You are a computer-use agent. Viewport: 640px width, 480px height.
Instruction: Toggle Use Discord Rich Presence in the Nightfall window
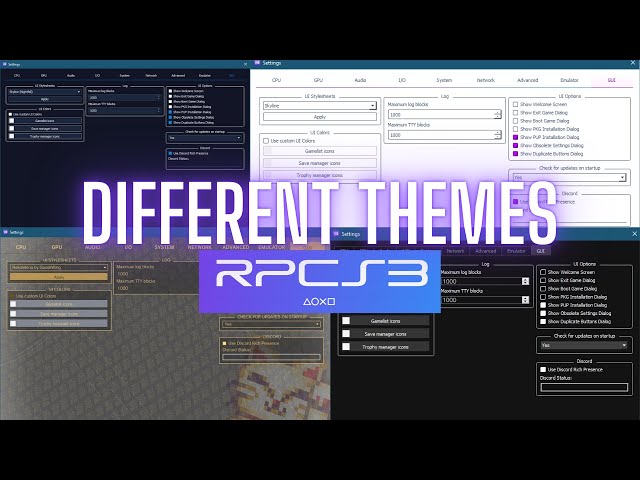170,153
